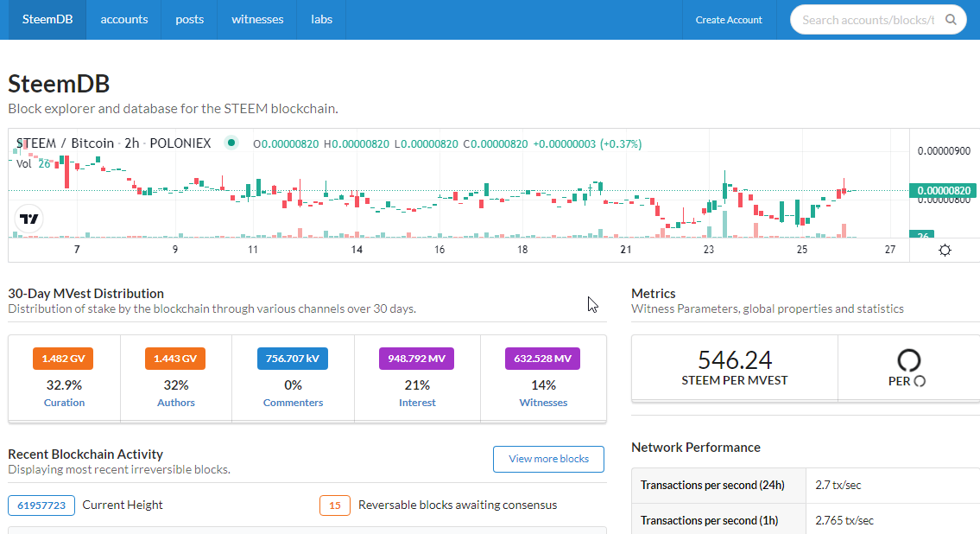The width and height of the screenshot is (980, 534).
Task: Click the 0.00000820 current price label
Action: pyautogui.click(x=944, y=191)
